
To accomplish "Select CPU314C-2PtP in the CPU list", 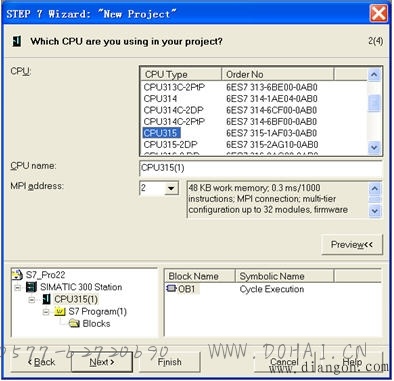I will [x=174, y=122].
